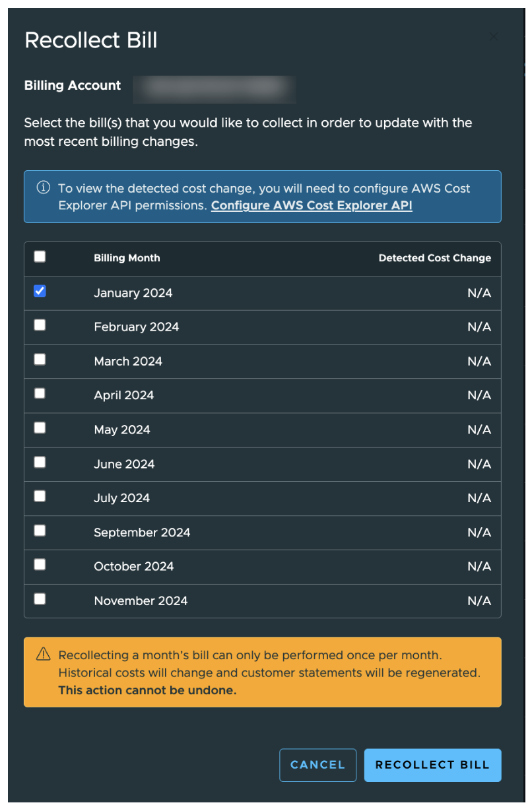Select the March 2024 billing month
This screenshot has width=532, height=809.
tap(40, 359)
